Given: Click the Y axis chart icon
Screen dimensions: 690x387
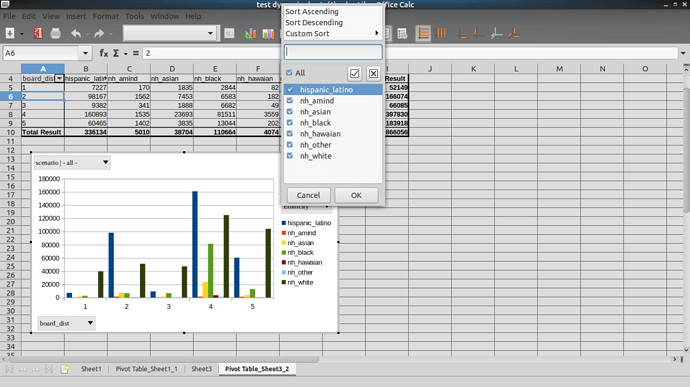Looking at the screenshot, I should pyautogui.click(x=479, y=33).
